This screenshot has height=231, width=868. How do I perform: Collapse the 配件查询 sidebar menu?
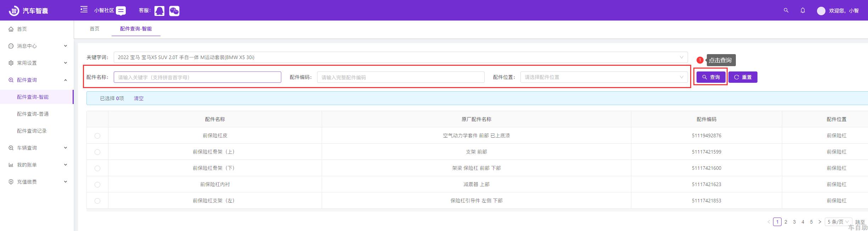pos(66,80)
